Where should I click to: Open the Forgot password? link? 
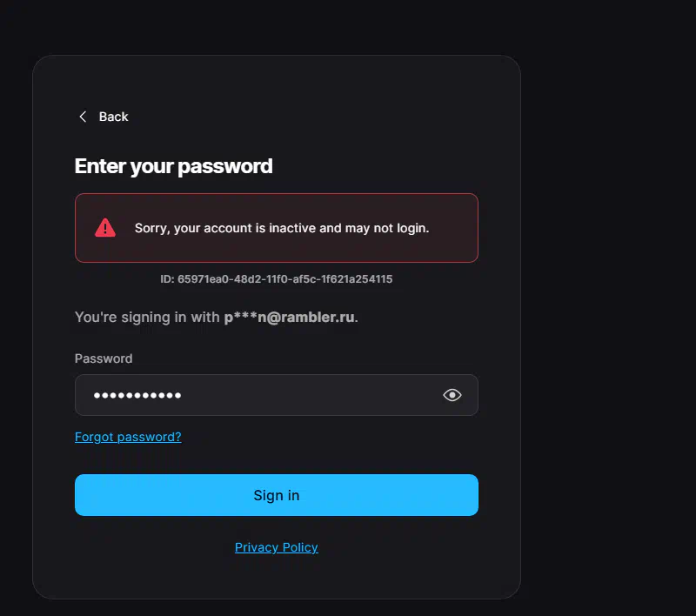pos(128,437)
